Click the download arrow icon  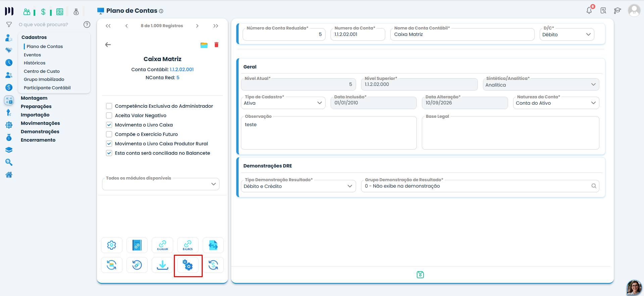(x=162, y=265)
